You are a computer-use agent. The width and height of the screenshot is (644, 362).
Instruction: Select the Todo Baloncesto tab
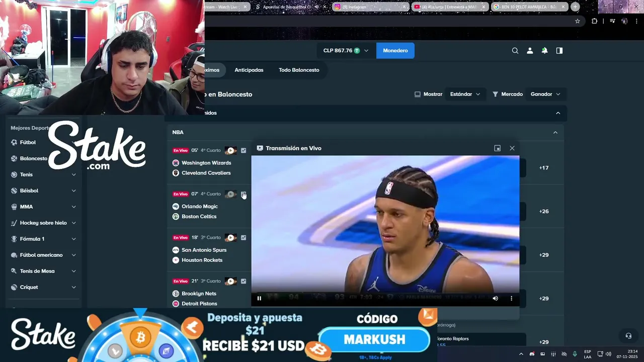click(299, 70)
